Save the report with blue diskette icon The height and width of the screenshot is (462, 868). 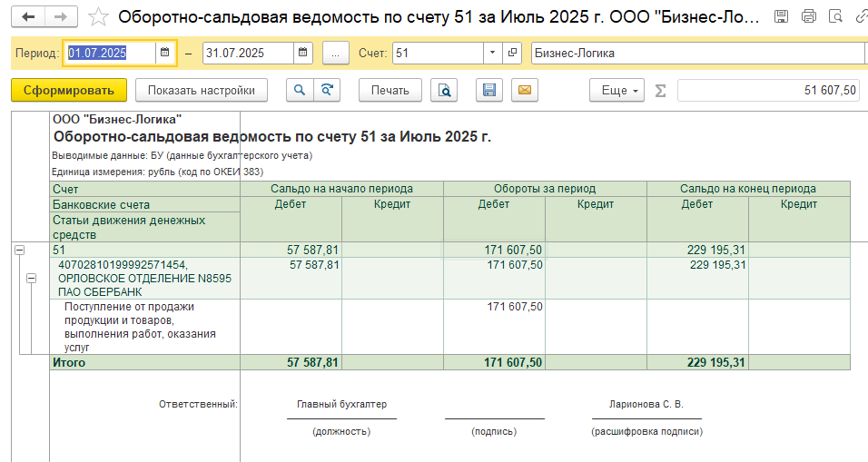[x=489, y=90]
